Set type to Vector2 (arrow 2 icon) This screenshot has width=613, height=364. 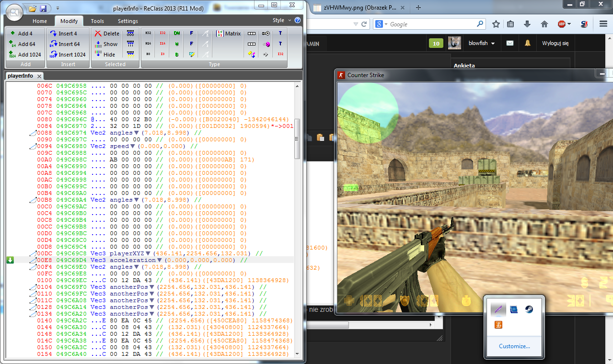click(206, 33)
